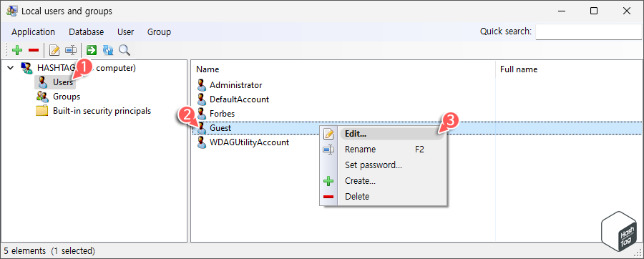The height and width of the screenshot is (259, 644).
Task: Select the Users tree item label
Action: [x=63, y=82]
